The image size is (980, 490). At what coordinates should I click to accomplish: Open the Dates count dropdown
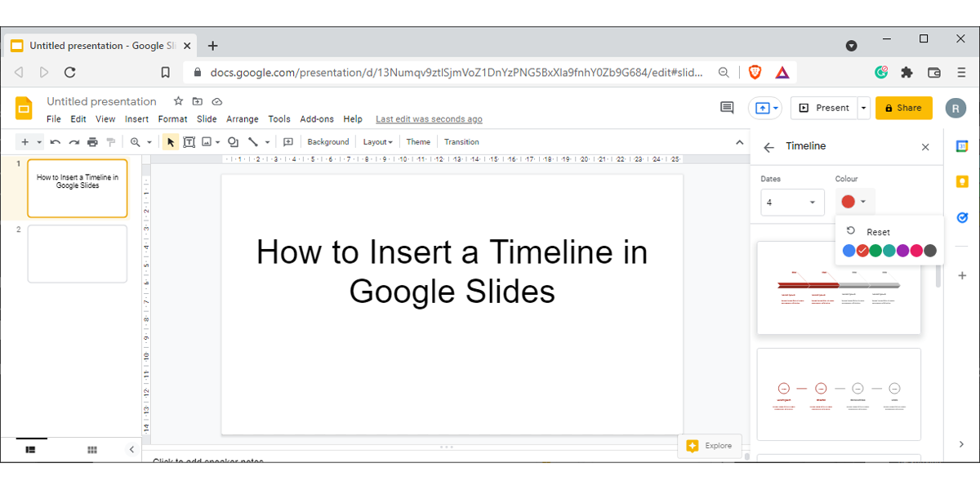click(792, 203)
